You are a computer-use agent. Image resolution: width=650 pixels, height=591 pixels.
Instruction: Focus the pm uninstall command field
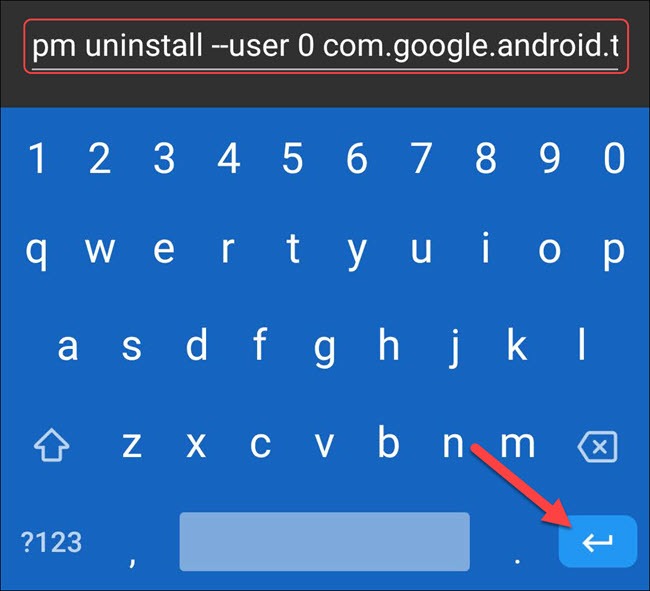click(326, 46)
